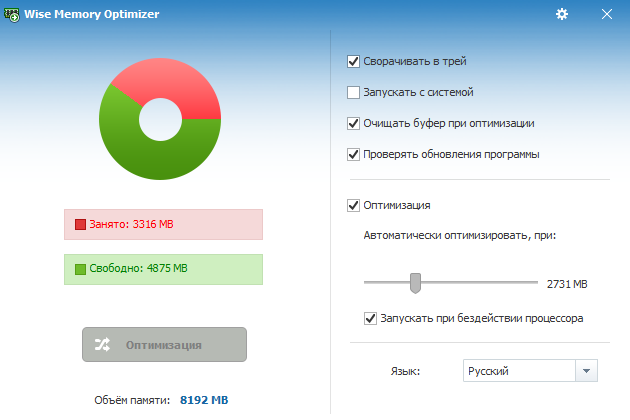Click the Занято: 3316 MB text
The image size is (630, 420).
(x=131, y=224)
